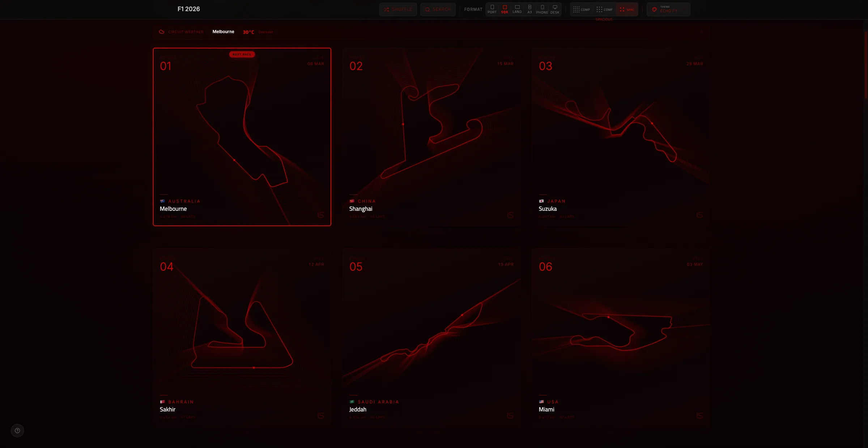This screenshot has width=868, height=448.
Task: Click the logo icon on Miami card
Action: click(700, 416)
